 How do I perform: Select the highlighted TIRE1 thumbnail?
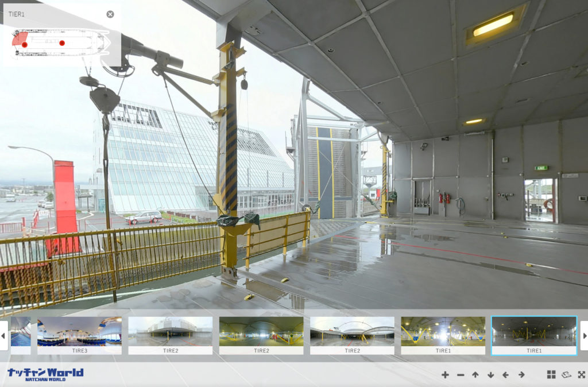click(x=534, y=335)
